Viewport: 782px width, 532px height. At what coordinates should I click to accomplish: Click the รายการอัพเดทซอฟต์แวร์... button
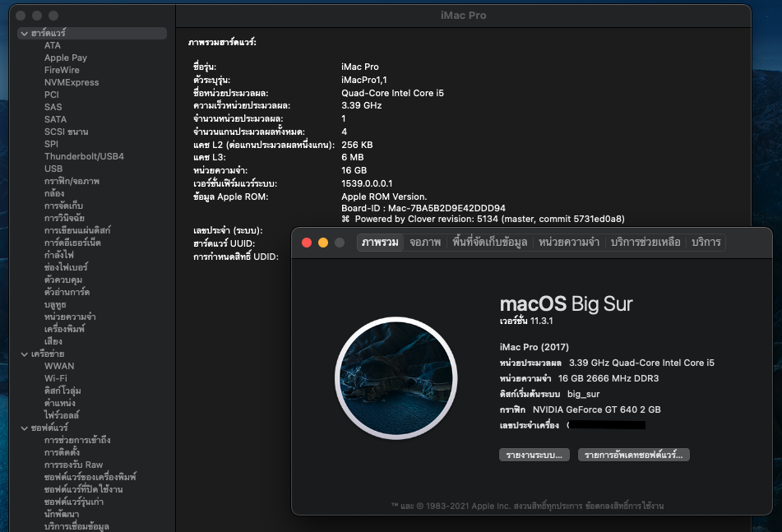(633, 455)
